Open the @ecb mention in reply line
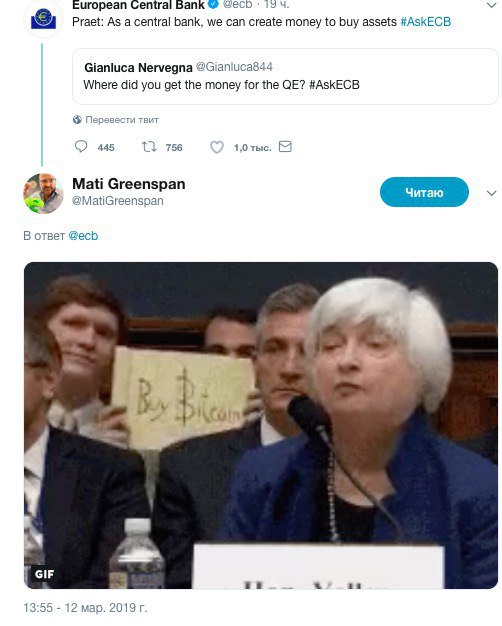 pos(83,236)
